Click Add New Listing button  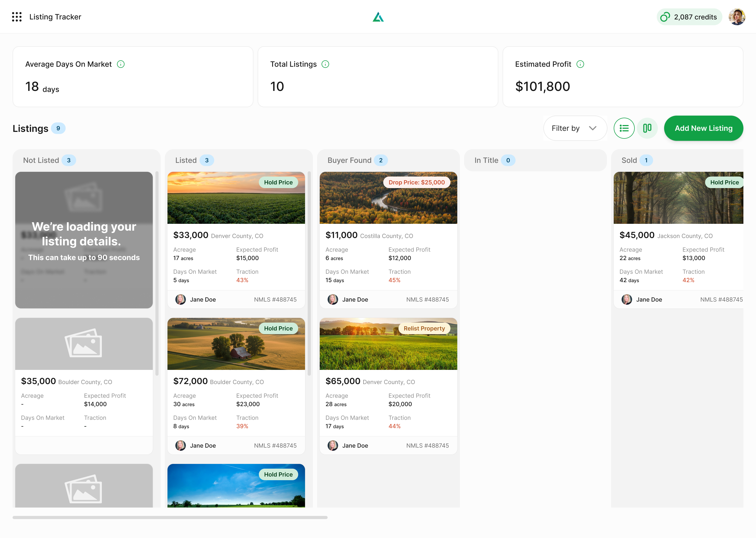tap(703, 128)
